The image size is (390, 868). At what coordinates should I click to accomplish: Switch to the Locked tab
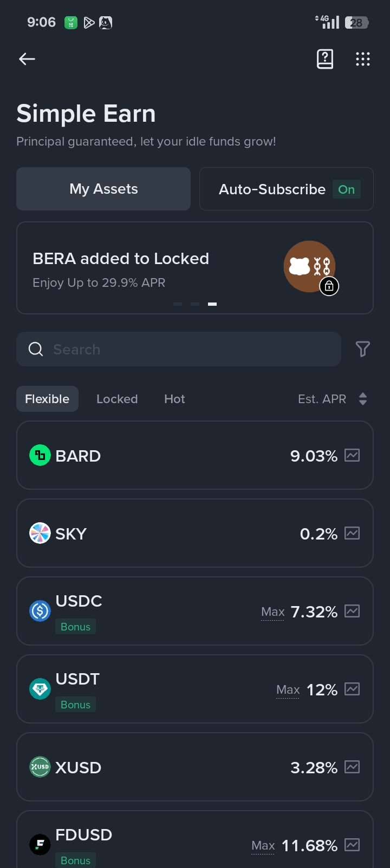pyautogui.click(x=117, y=399)
